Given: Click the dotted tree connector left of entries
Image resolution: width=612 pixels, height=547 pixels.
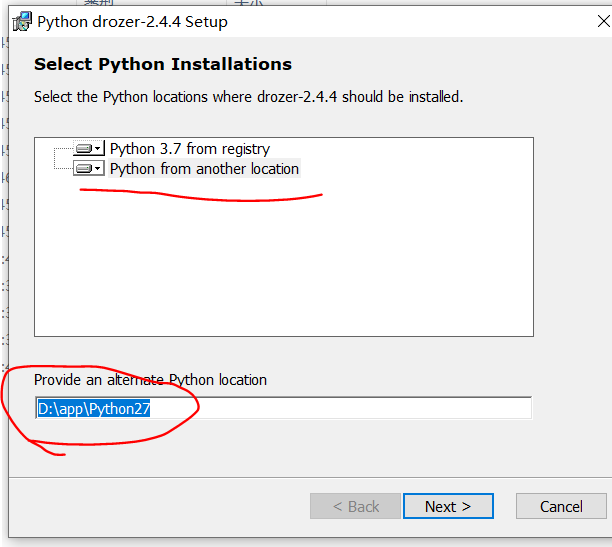Looking at the screenshot, I should coord(63,159).
